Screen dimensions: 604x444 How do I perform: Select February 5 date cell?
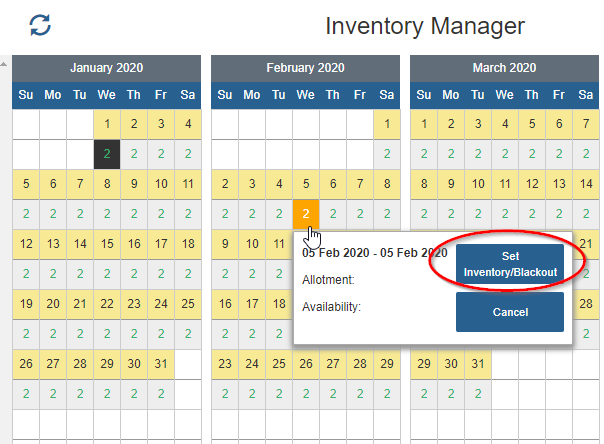point(306,184)
